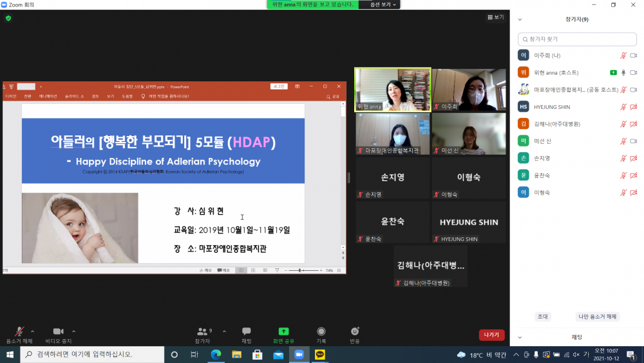
Task: Click the green share screen (화면 공유) icon
Action: [283, 331]
